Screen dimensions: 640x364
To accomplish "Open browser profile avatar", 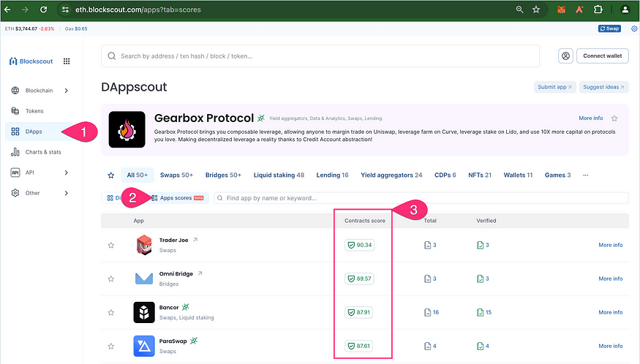I will coord(625,10).
